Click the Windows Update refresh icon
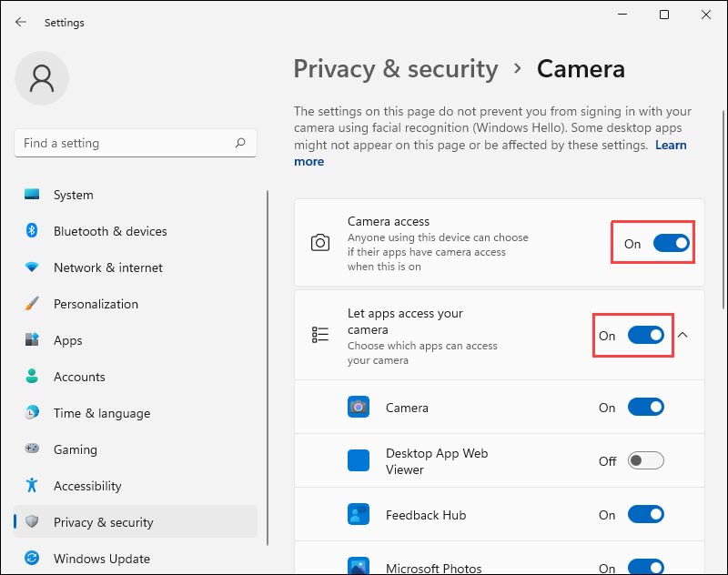The width and height of the screenshot is (728, 575). (x=32, y=558)
